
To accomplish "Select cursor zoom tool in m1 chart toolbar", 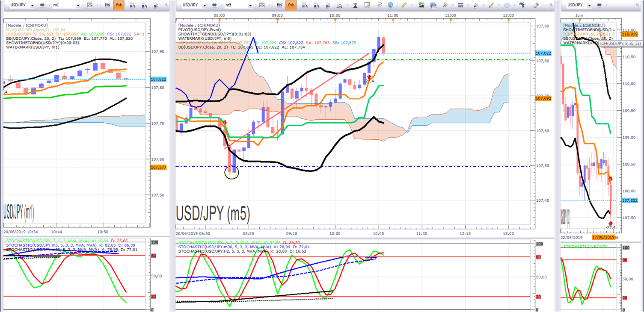I will [155, 5].
